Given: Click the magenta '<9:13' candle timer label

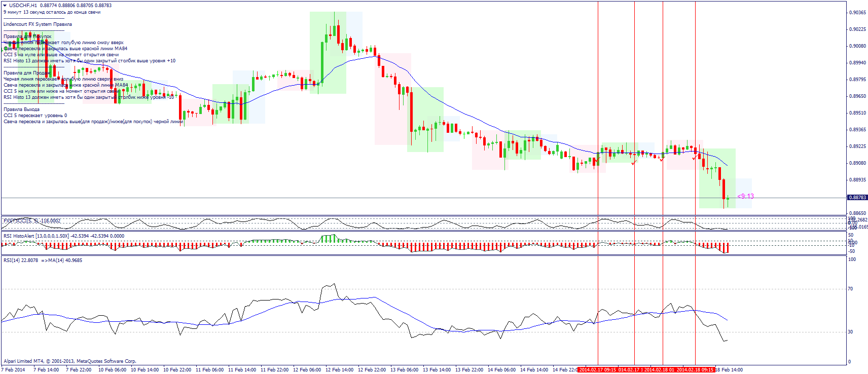Looking at the screenshot, I should pyautogui.click(x=745, y=196).
